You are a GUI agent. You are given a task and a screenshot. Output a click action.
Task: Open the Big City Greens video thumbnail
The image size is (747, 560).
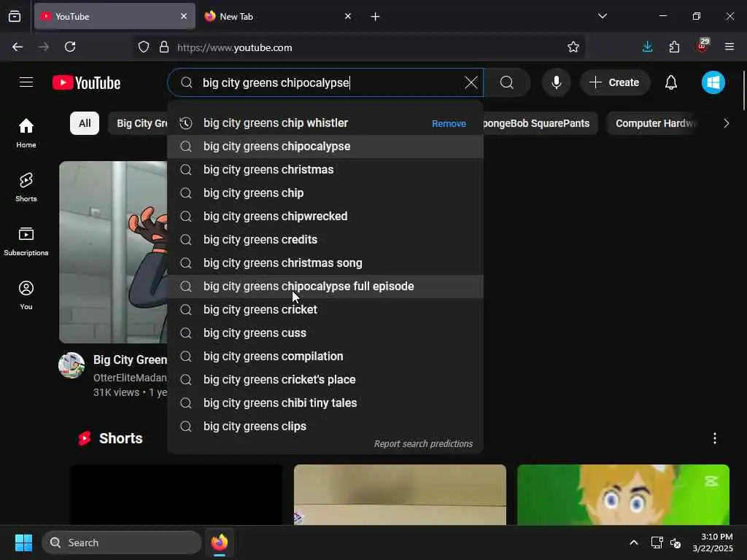tap(113, 252)
